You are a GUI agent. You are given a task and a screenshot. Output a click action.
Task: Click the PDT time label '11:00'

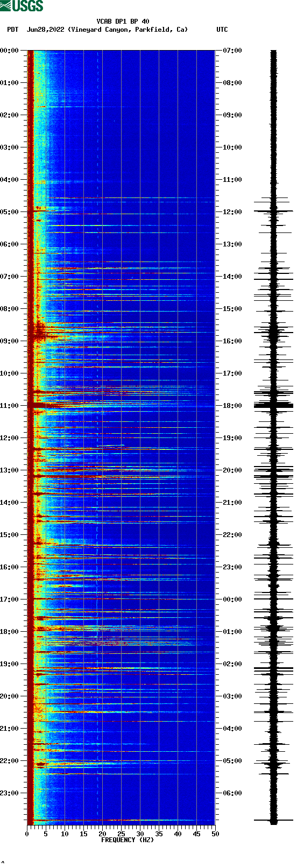10,406
